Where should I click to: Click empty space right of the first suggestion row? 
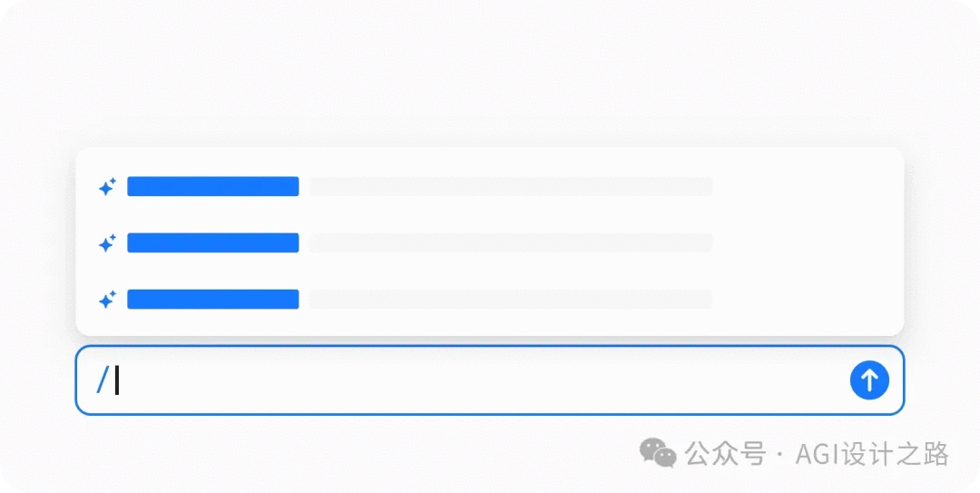click(807, 186)
